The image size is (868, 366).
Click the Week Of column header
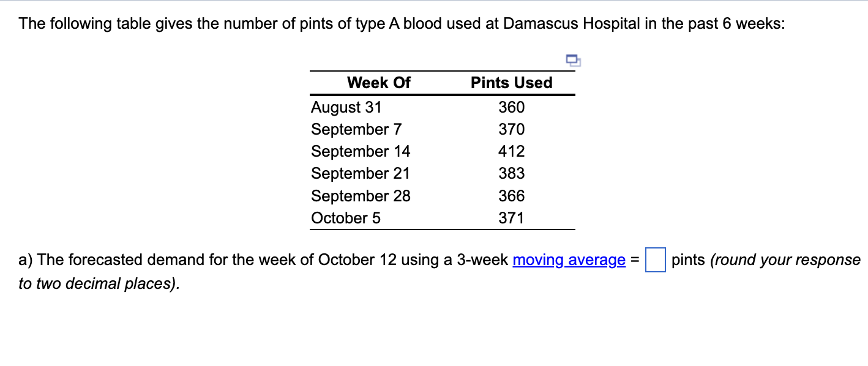(378, 83)
